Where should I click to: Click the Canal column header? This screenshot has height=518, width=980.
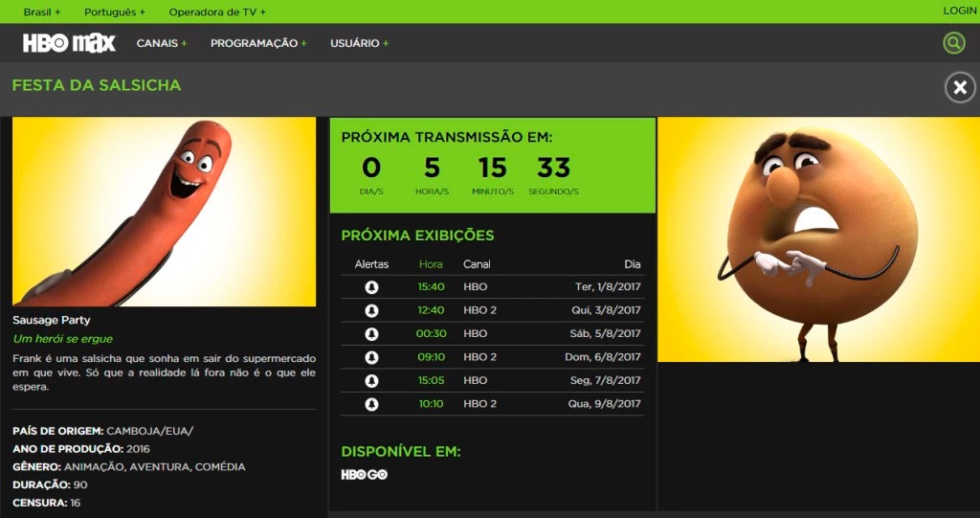(477, 264)
